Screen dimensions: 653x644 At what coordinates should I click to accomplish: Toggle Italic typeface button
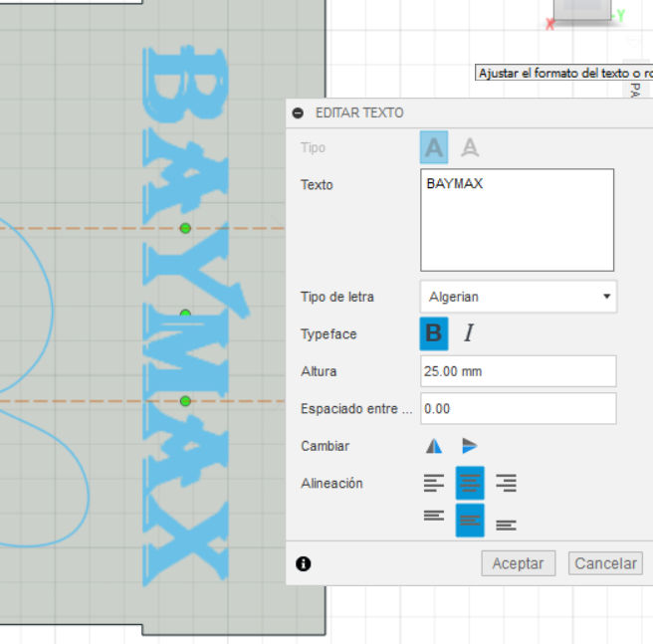pos(469,333)
